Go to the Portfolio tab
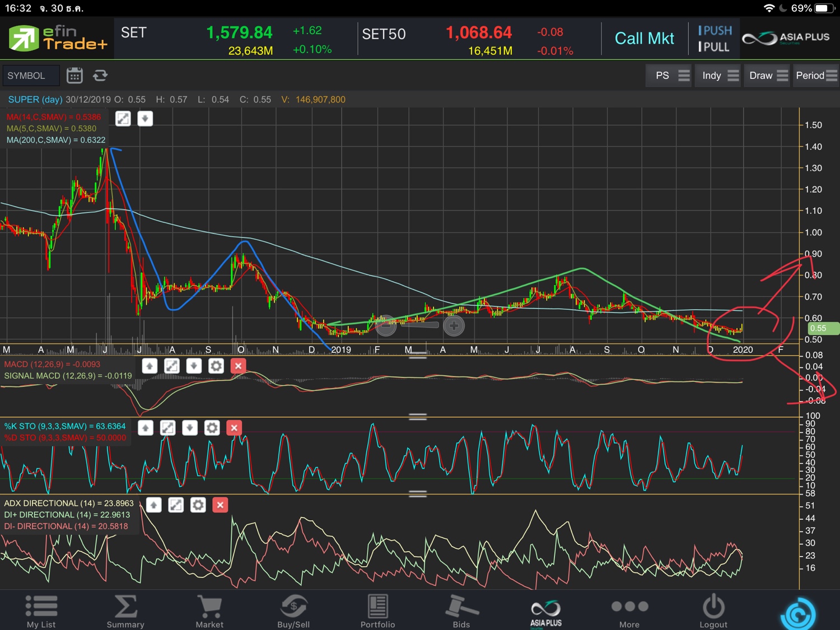This screenshot has width=840, height=630. tap(377, 611)
